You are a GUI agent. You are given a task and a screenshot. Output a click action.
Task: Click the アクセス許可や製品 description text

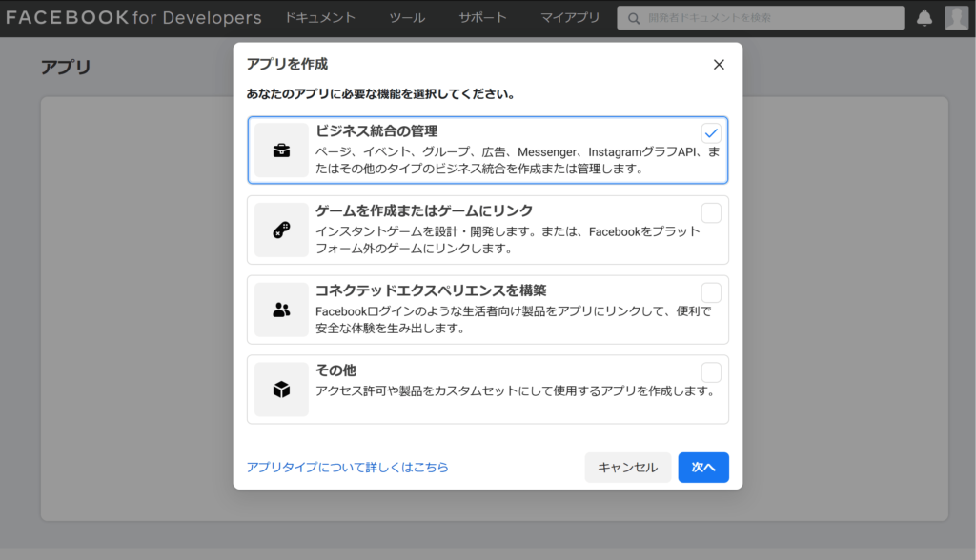coord(516,390)
